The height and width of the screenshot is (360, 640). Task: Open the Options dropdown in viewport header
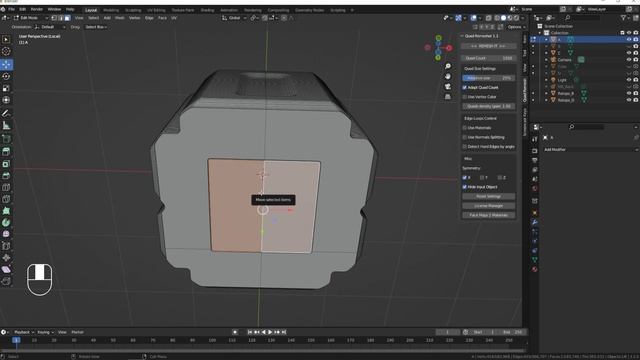(x=516, y=27)
